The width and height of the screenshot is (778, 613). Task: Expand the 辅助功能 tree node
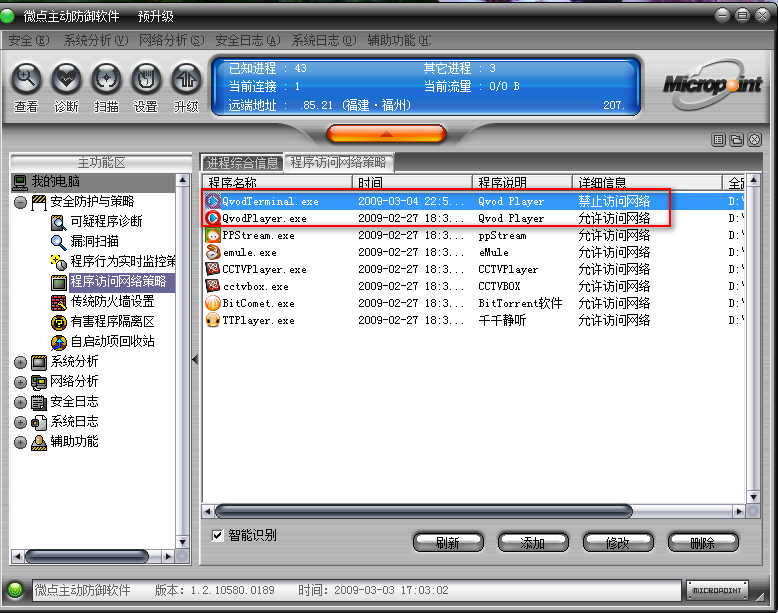[20, 442]
